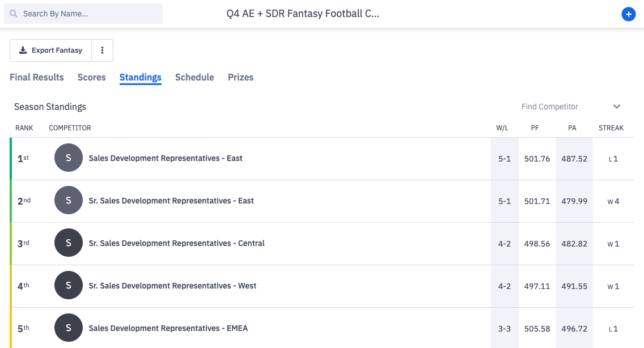Image resolution: width=644 pixels, height=348 pixels.
Task: Open the three-dot more options menu
Action: tap(102, 50)
